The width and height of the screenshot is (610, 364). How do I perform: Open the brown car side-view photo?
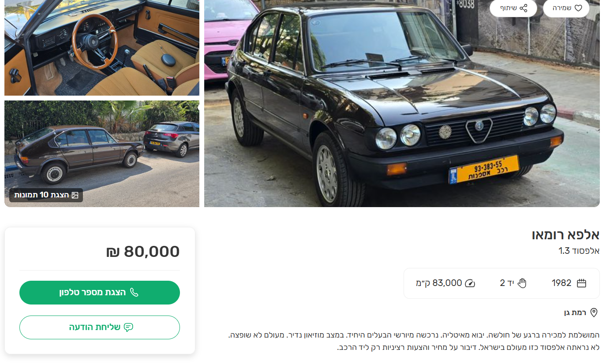102,154
